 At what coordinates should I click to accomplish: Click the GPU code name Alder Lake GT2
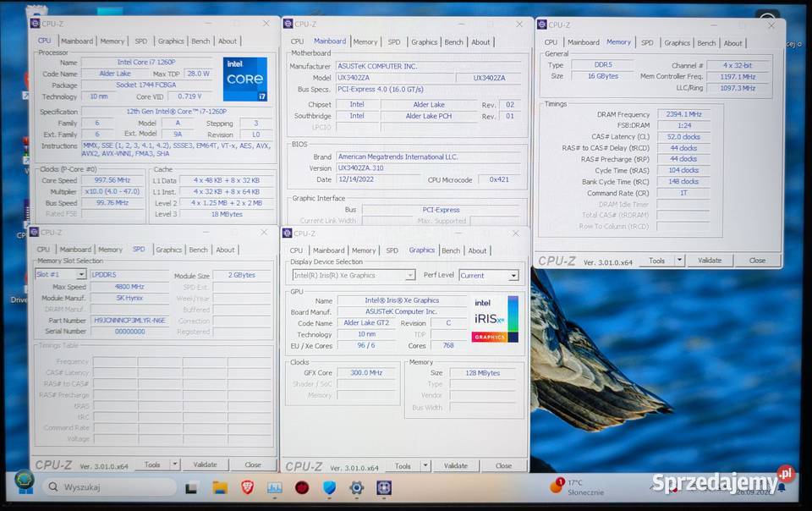coord(366,322)
